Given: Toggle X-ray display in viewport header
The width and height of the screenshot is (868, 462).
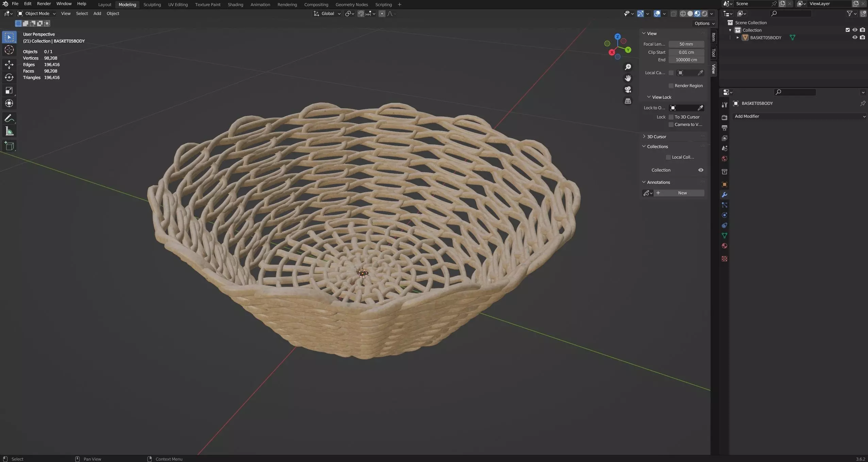Looking at the screenshot, I should (673, 14).
